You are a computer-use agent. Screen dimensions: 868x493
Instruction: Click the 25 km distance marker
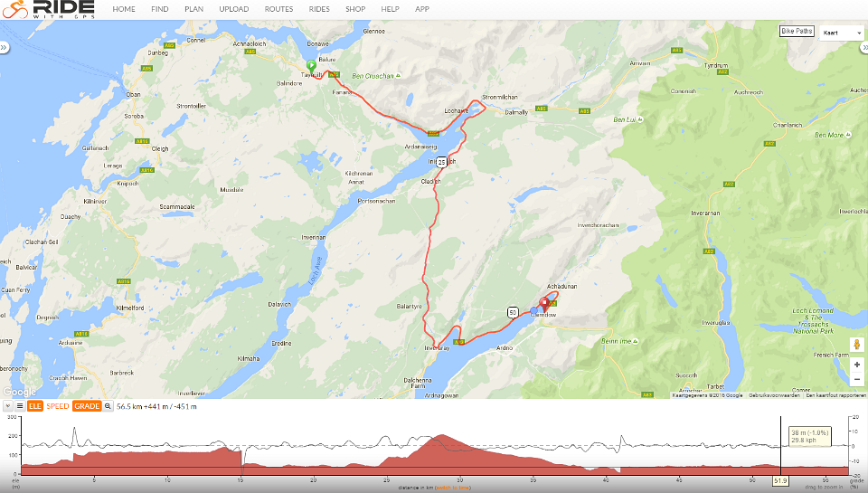pos(441,162)
